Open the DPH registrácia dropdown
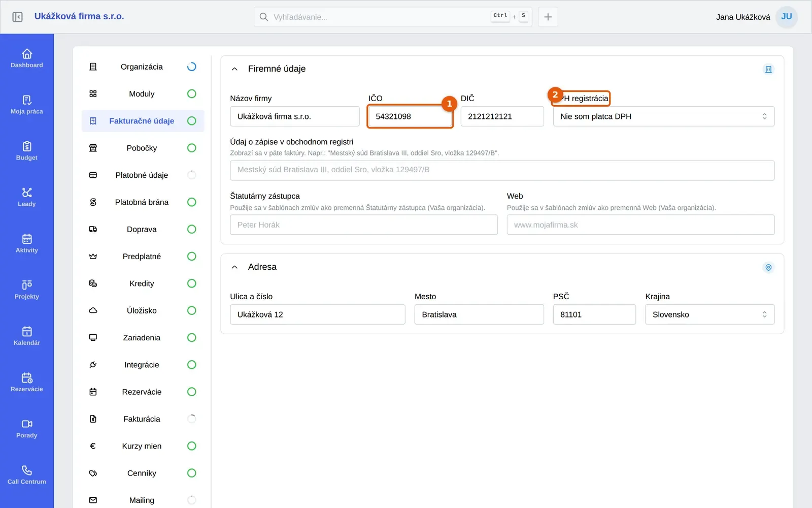This screenshot has width=812, height=508. 663,116
